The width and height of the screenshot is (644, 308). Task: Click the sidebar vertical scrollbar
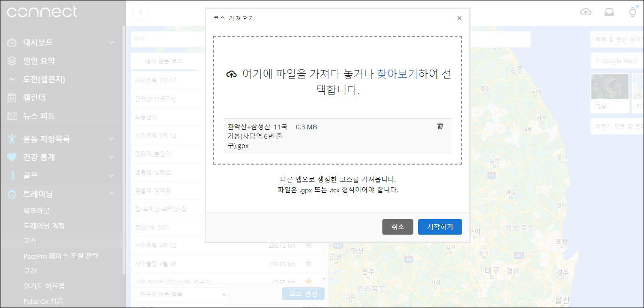124,150
